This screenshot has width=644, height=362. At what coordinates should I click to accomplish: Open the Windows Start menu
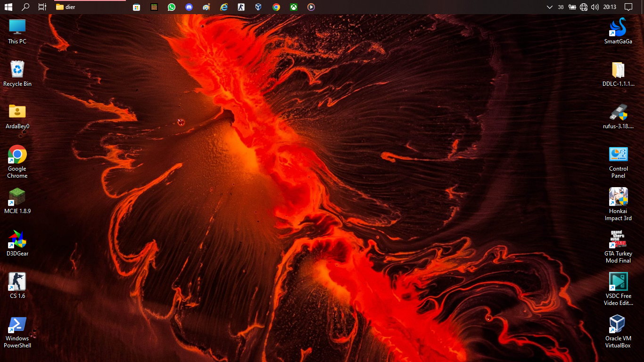click(8, 7)
